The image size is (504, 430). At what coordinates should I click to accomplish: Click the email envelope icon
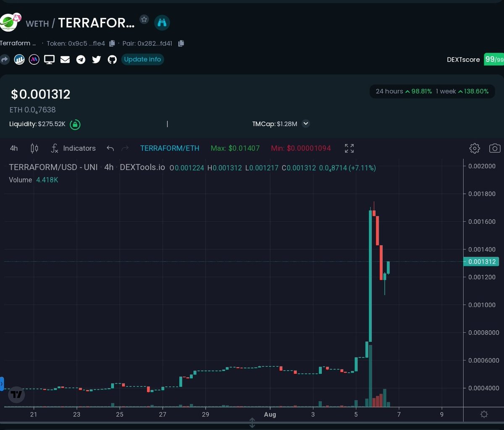click(65, 60)
